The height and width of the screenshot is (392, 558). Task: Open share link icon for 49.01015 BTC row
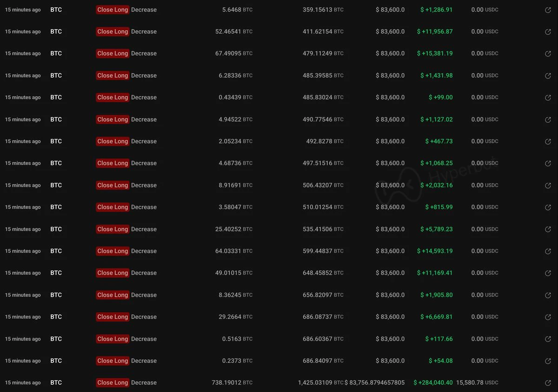click(x=548, y=273)
